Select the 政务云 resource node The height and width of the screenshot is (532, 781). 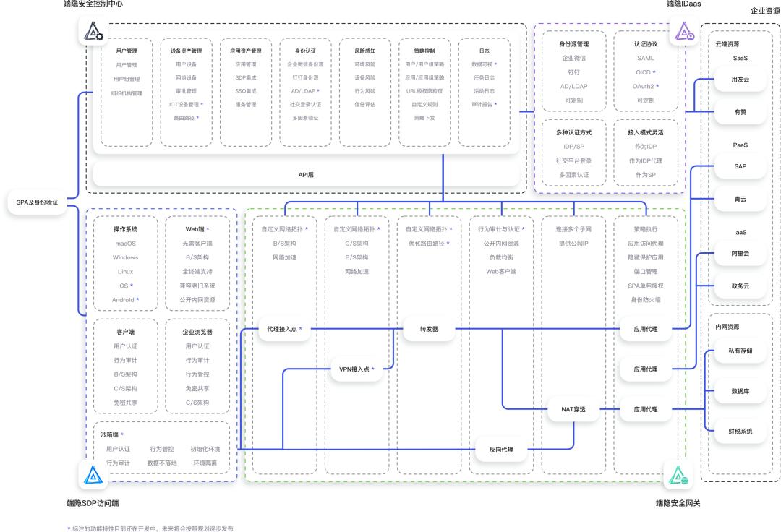point(741,286)
